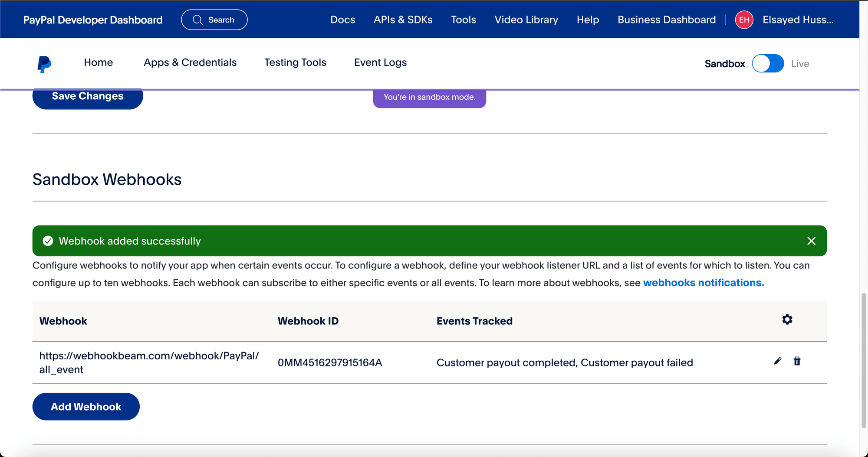Click the page vertical scrollbar

coord(863,360)
